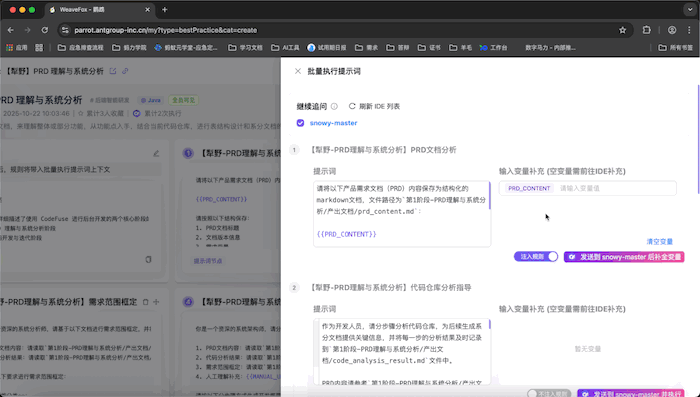Viewport: 700px width, 397px height.
Task: Open the Chrome three-dot menu
Action: coord(689,30)
